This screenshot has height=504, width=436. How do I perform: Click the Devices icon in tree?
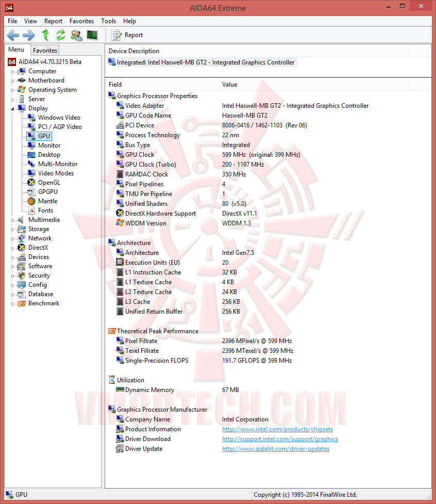point(22,257)
